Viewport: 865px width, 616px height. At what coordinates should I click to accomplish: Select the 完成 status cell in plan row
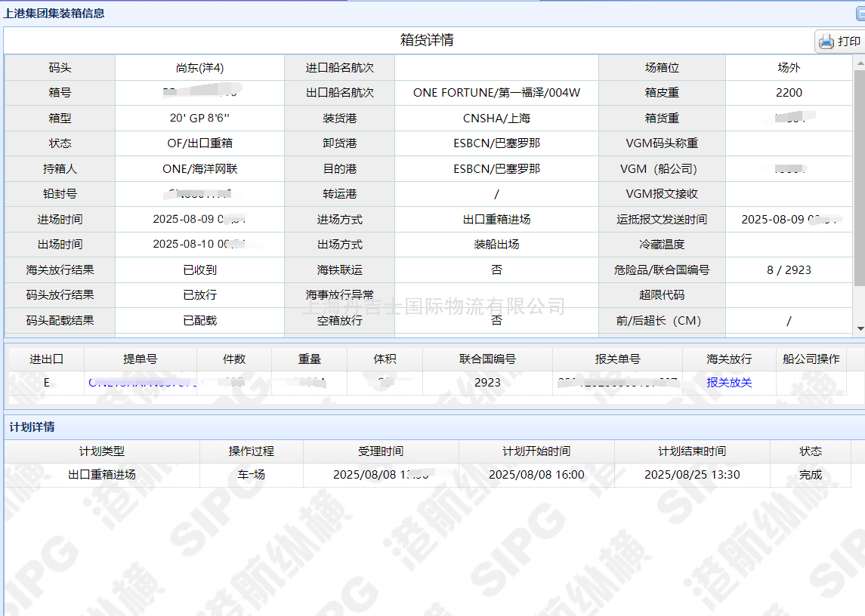click(811, 475)
